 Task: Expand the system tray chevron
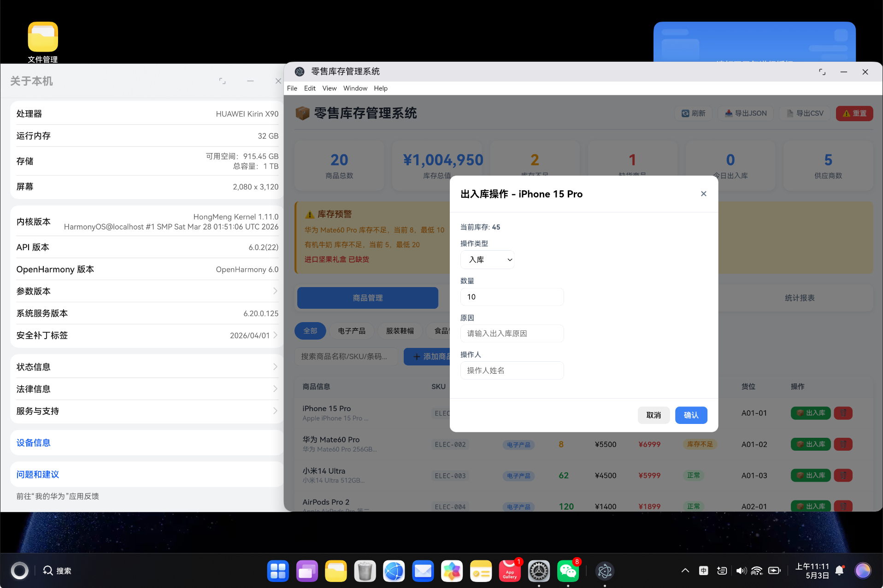pyautogui.click(x=685, y=570)
